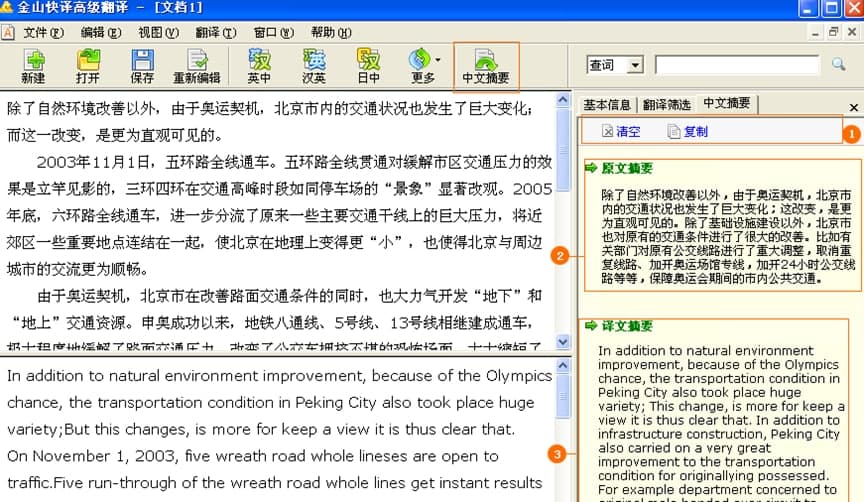Open the 查词 combo box dropdown

pos(635,65)
